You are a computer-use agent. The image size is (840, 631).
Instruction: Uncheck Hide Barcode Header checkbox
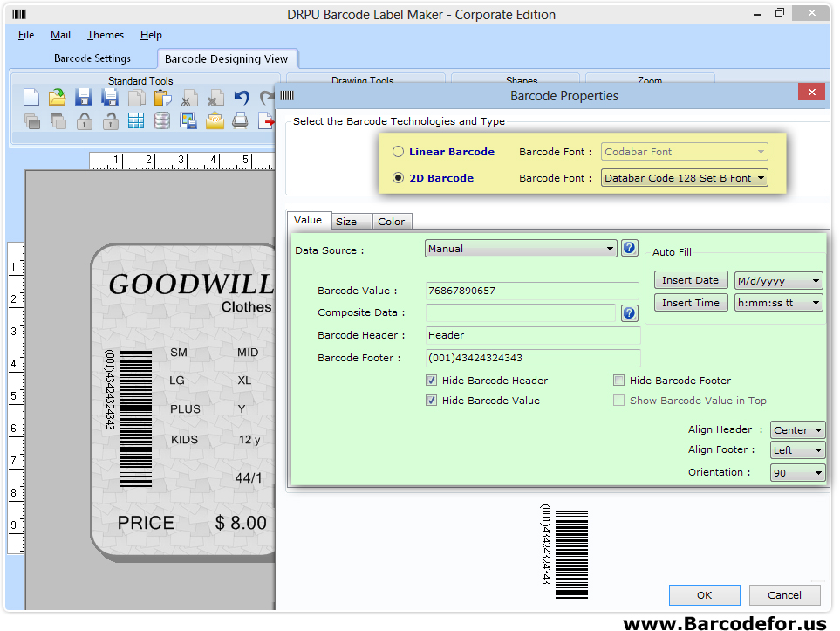[x=432, y=381]
